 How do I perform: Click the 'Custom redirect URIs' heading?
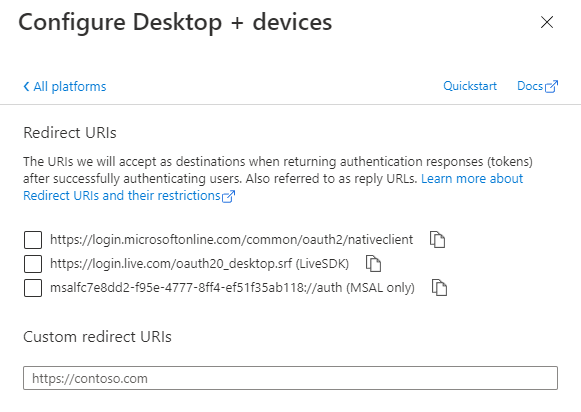(x=97, y=337)
